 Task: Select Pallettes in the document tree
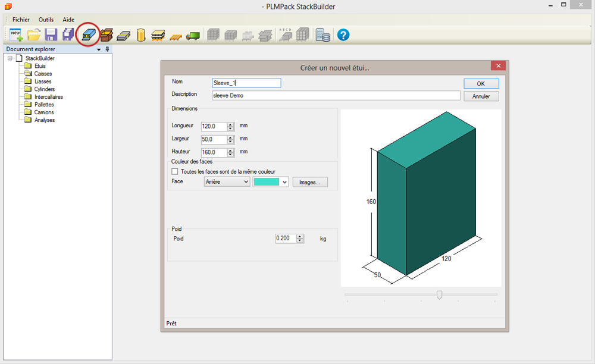pos(44,104)
